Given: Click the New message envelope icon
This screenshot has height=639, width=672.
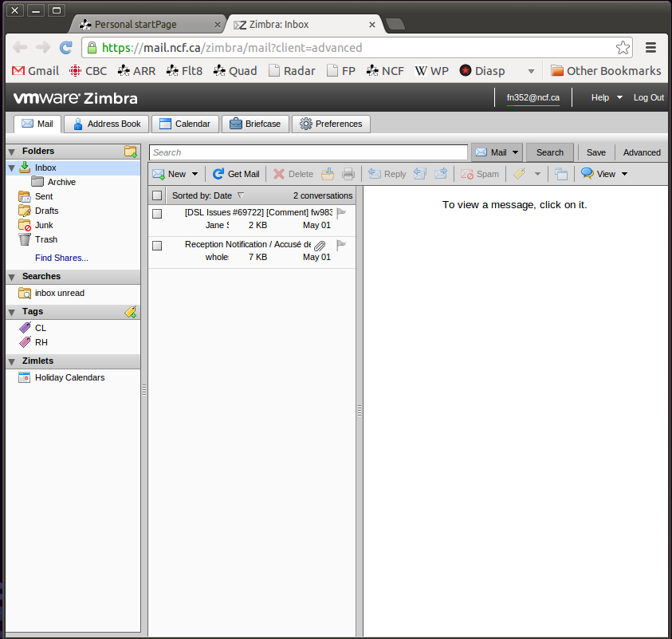Looking at the screenshot, I should pos(159,174).
